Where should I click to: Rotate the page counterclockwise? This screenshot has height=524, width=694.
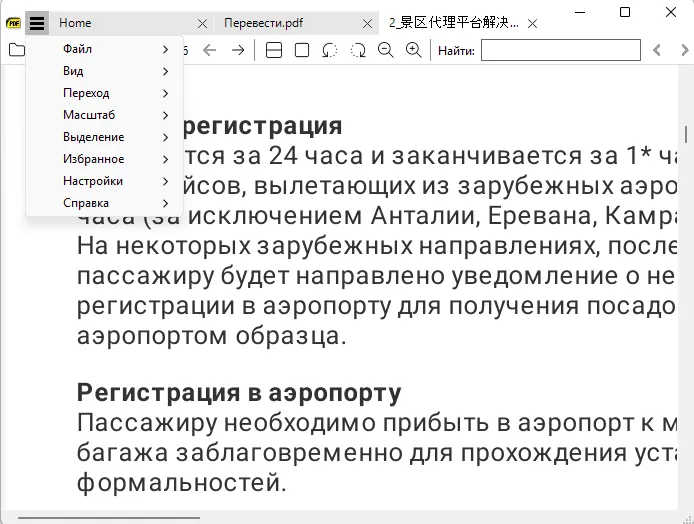point(330,50)
